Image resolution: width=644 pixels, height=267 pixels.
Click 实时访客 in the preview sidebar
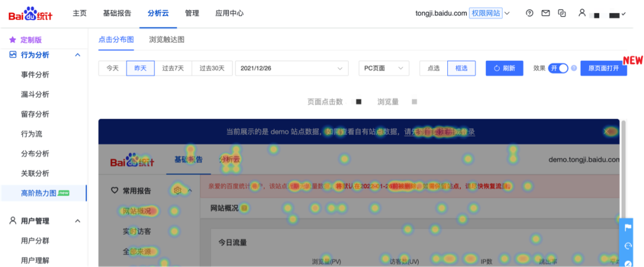[x=137, y=232]
